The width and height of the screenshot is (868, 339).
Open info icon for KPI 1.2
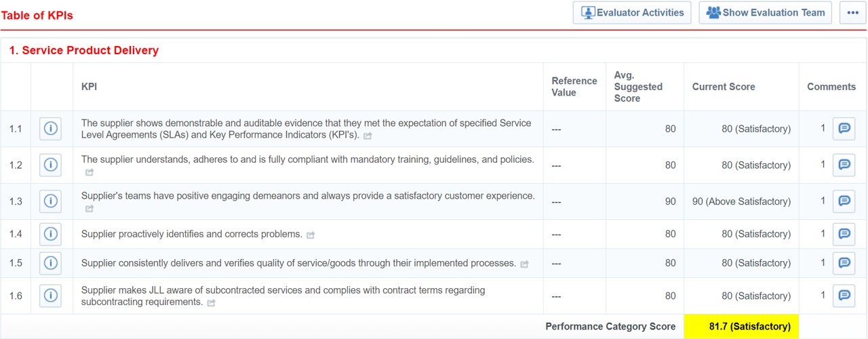tap(50, 165)
